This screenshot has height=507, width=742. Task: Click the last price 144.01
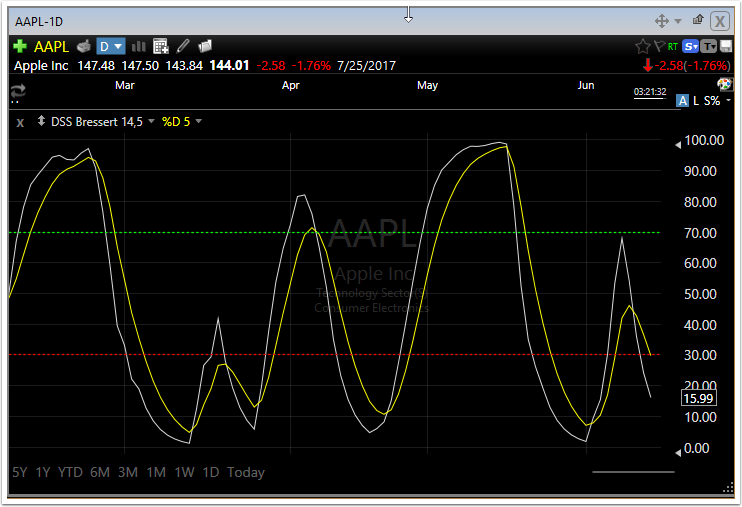pos(229,65)
